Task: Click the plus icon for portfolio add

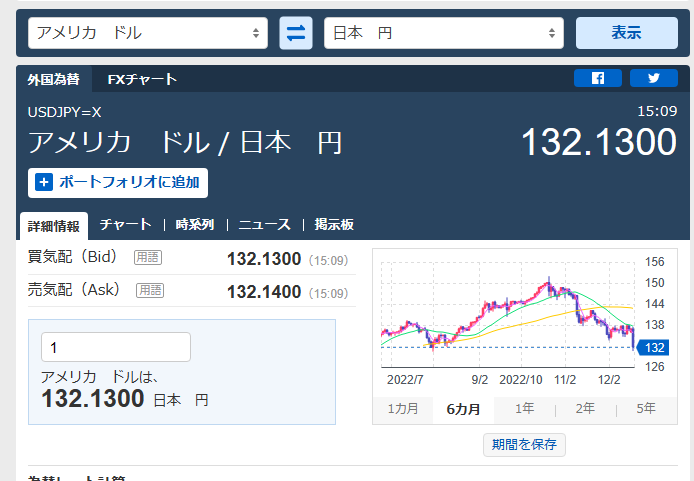Action: (x=44, y=182)
